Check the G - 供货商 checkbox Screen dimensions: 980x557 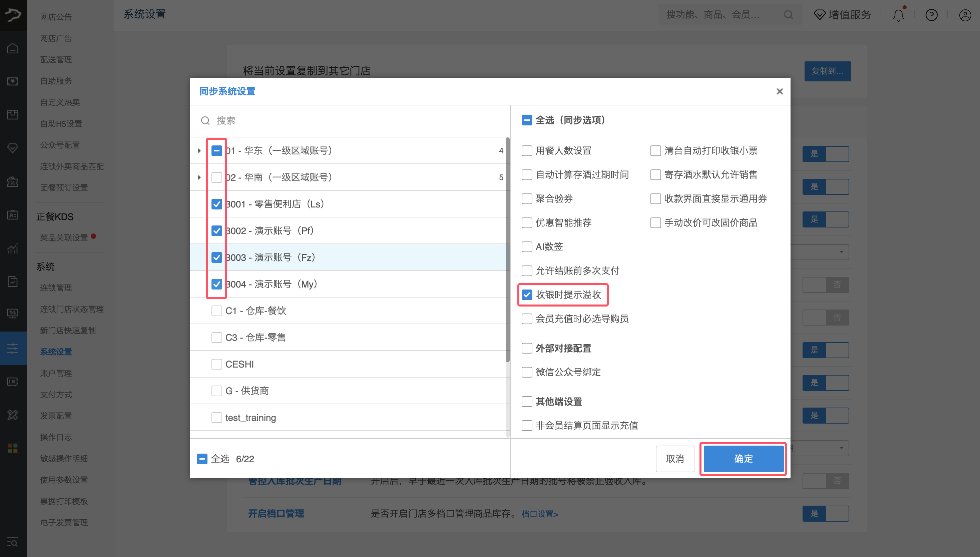coord(216,391)
